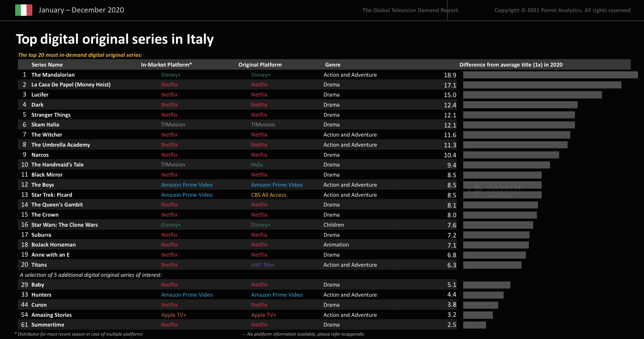Click the 3.8 value for Curon

click(x=452, y=305)
